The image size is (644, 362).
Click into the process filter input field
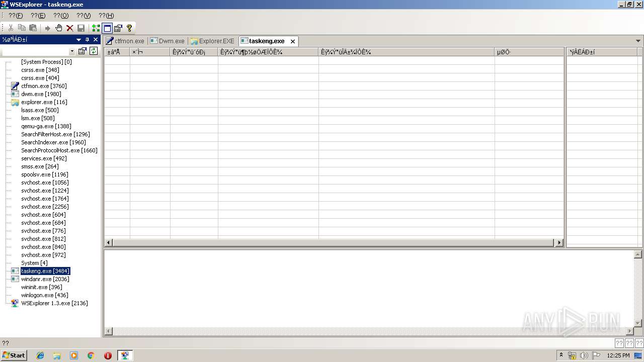pos(35,51)
